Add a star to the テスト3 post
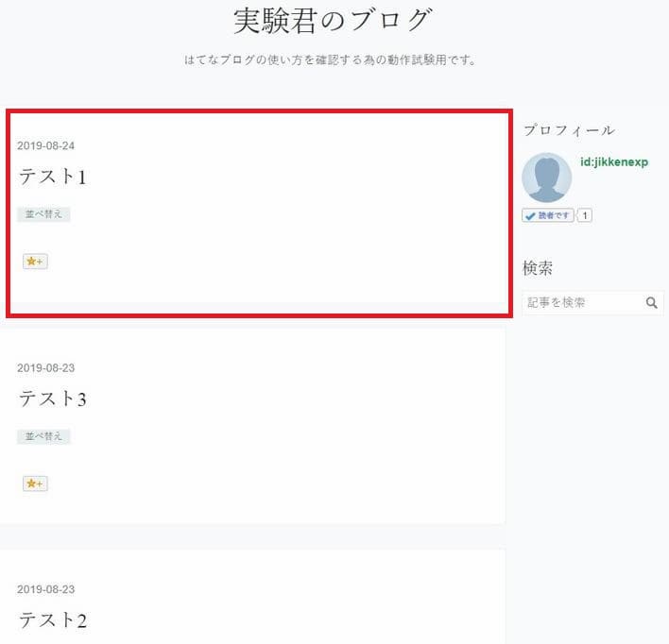Screen dimensions: 669x644 coord(35,483)
